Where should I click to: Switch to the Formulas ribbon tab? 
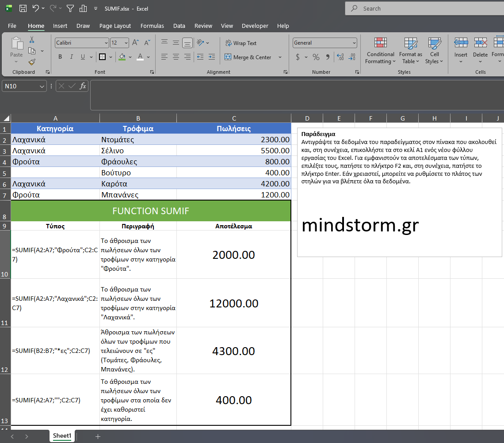(152, 26)
